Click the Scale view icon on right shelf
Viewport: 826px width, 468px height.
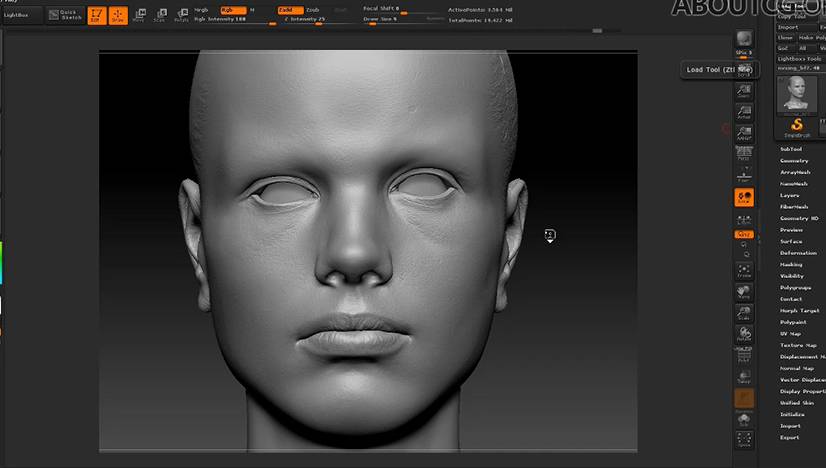(744, 313)
